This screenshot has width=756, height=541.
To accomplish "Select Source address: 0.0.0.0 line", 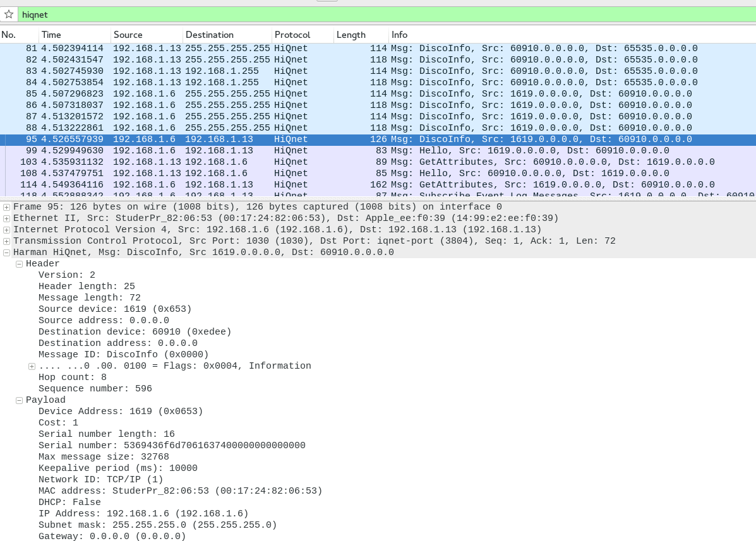I will click(104, 320).
